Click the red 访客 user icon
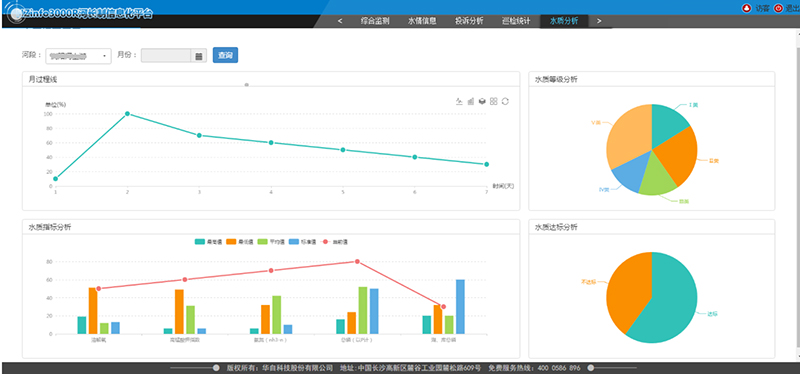 [746, 8]
